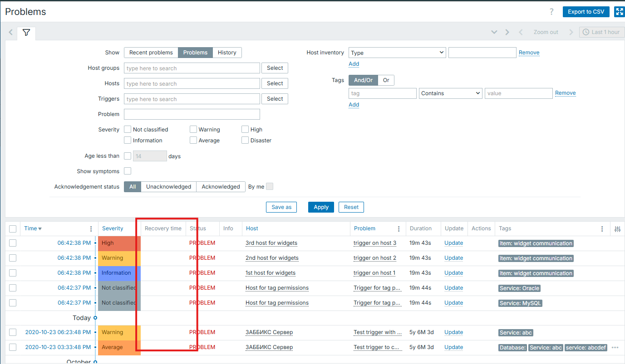The width and height of the screenshot is (625, 364).
Task: Expand the saved filters chevron dropdown
Action: click(494, 32)
